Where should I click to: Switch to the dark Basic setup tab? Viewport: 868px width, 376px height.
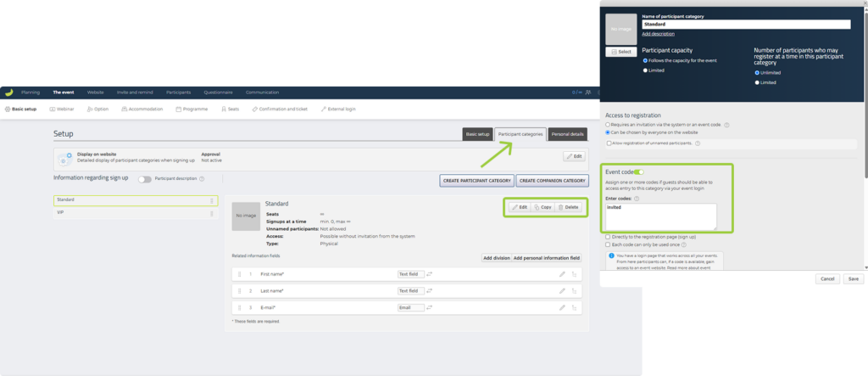click(477, 134)
